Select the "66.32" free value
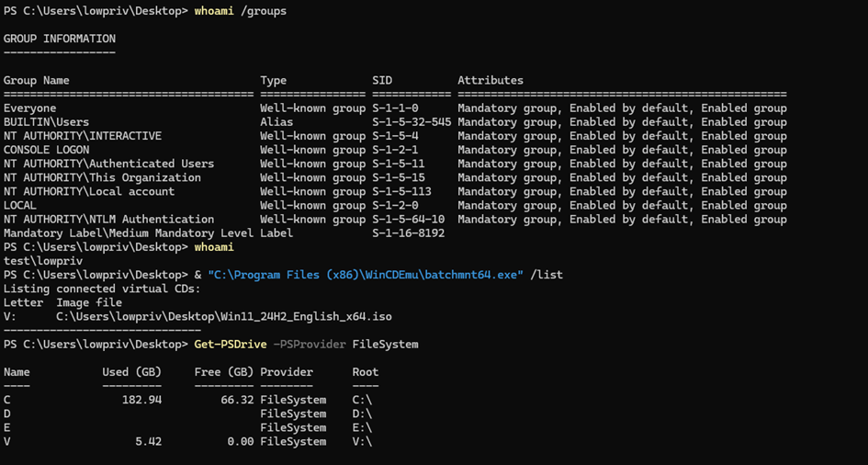This screenshot has height=465, width=868. tap(237, 400)
